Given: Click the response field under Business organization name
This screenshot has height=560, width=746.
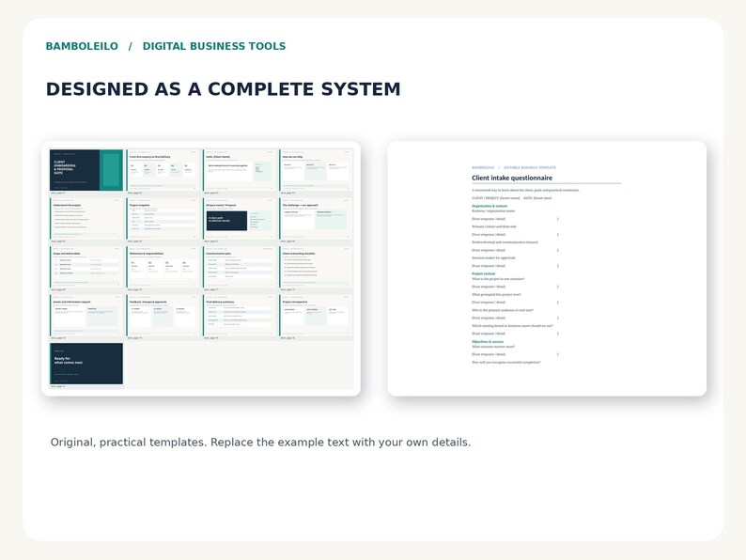Looking at the screenshot, I should [x=515, y=219].
